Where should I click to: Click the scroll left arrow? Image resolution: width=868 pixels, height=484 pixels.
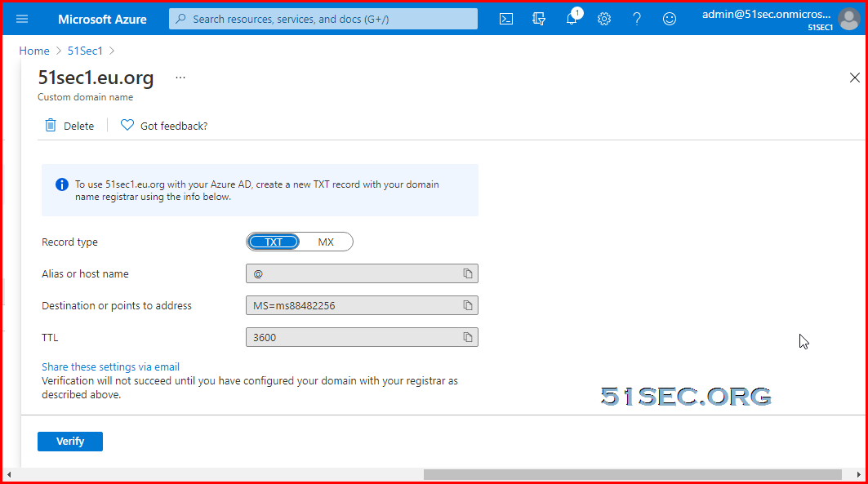9,474
